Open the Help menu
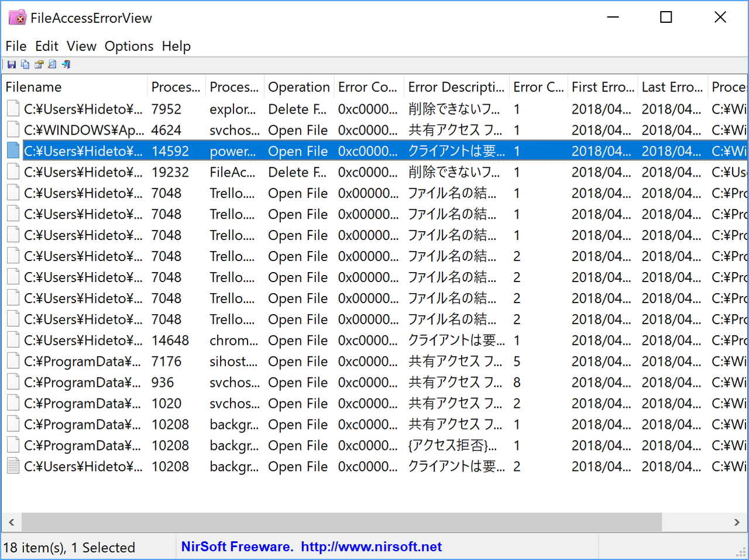 point(176,46)
